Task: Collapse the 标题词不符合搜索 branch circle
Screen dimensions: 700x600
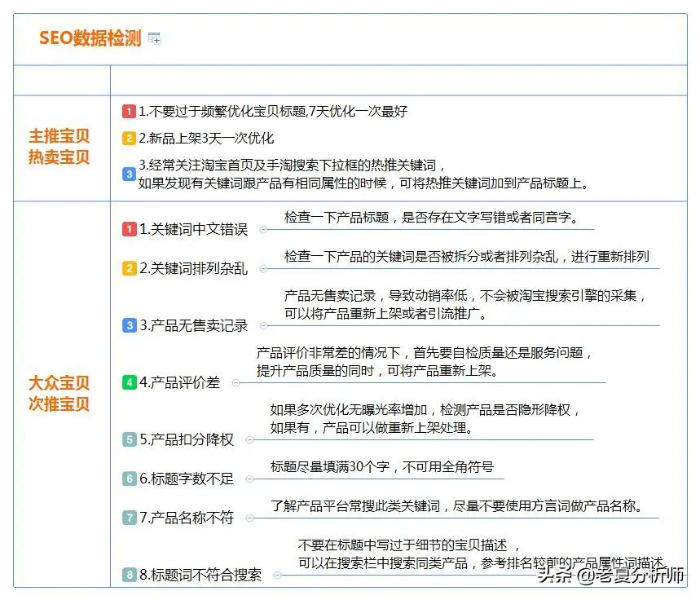Action: [277, 576]
